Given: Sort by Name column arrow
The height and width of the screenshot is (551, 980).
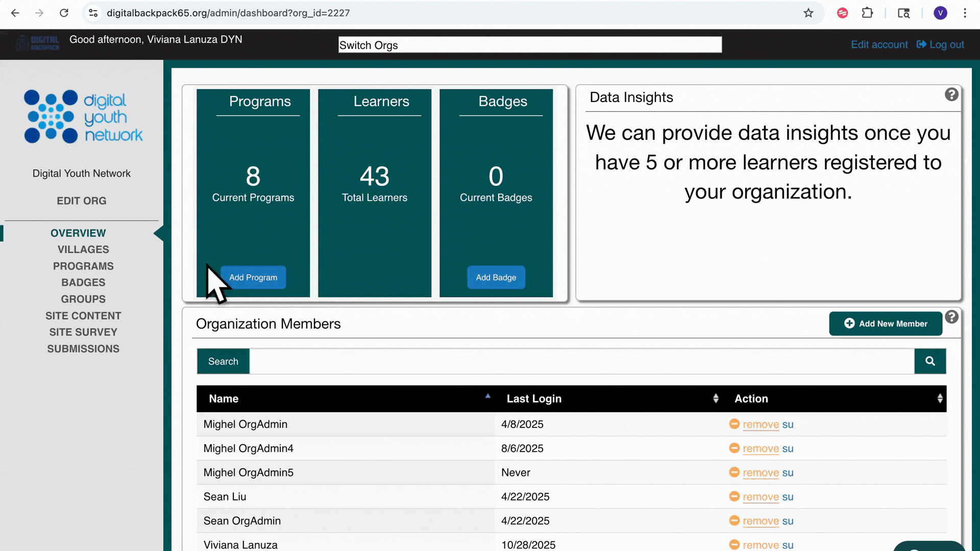Looking at the screenshot, I should tap(488, 396).
